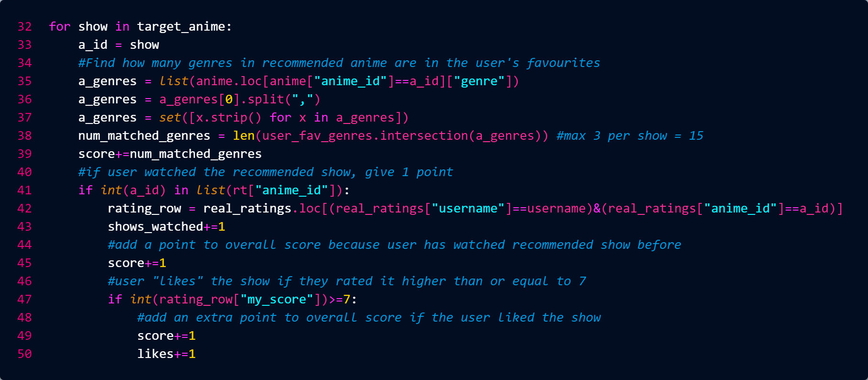868x380 pixels.
Task: Click the split(",") call on line 36
Action: coord(284,99)
